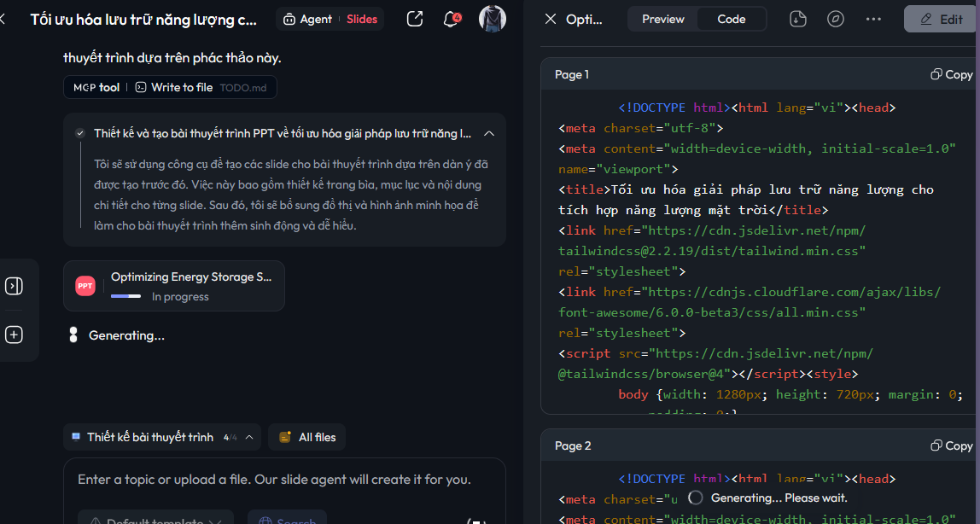Click the conversation title Tối ưu hóa lưu trữ

tap(143, 20)
